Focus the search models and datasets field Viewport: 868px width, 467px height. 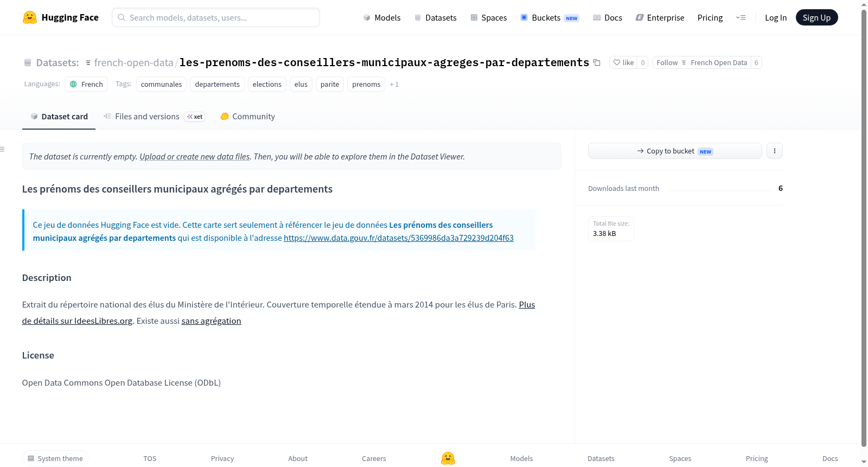(x=216, y=17)
